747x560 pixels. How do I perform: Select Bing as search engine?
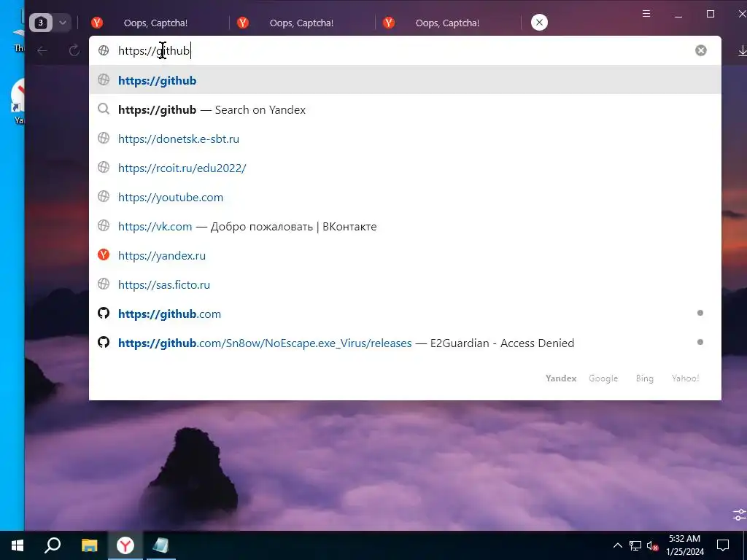click(644, 378)
